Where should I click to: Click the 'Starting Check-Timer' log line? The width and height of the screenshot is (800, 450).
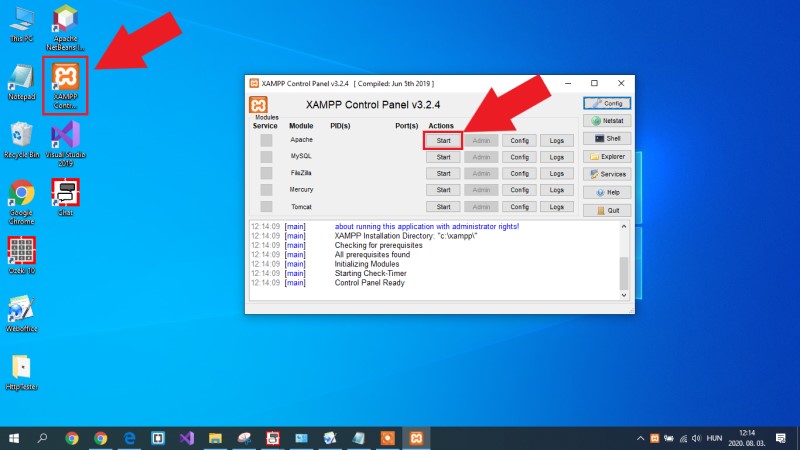(x=370, y=273)
